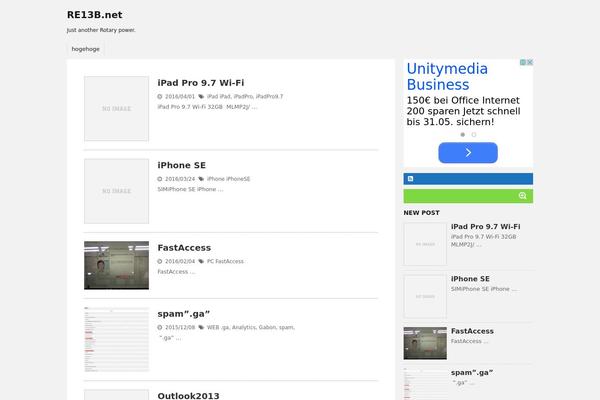Open the spam".ga" main post title
Image resolution: width=600 pixels, height=400 pixels.
click(x=184, y=314)
